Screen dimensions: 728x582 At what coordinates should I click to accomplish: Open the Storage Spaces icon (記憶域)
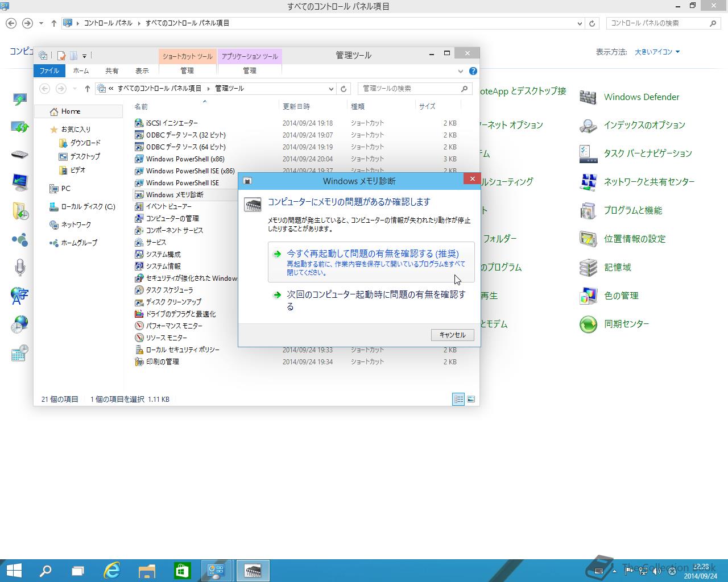coord(588,267)
